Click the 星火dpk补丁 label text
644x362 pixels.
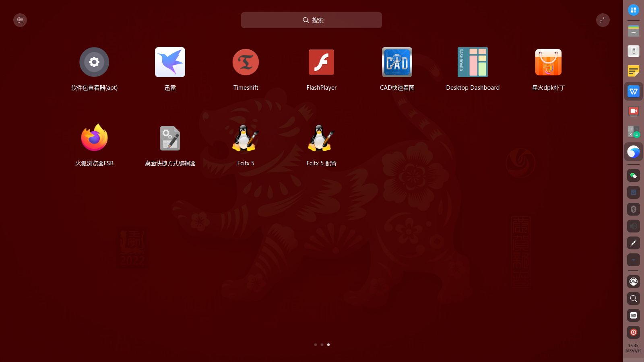pyautogui.click(x=548, y=88)
